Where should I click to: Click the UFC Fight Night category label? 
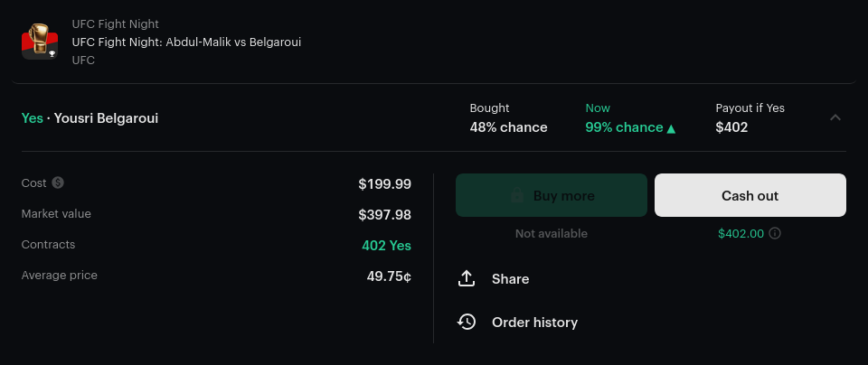pyautogui.click(x=115, y=23)
